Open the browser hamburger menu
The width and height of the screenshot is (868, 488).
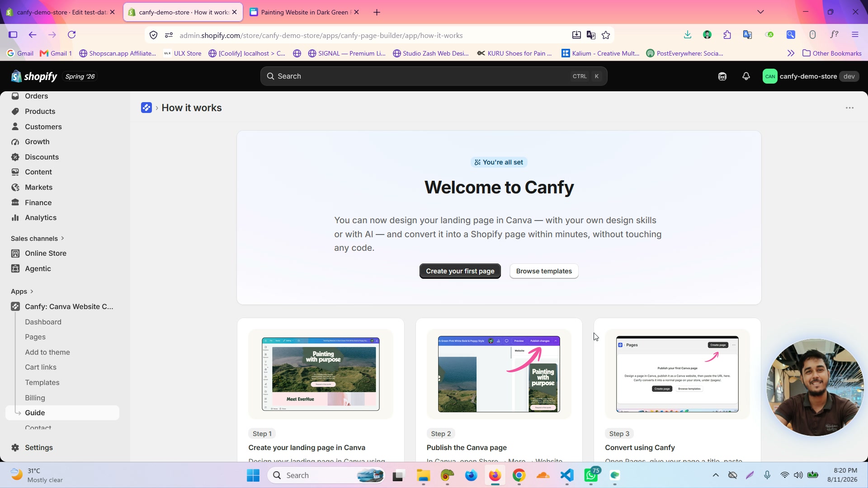click(854, 35)
